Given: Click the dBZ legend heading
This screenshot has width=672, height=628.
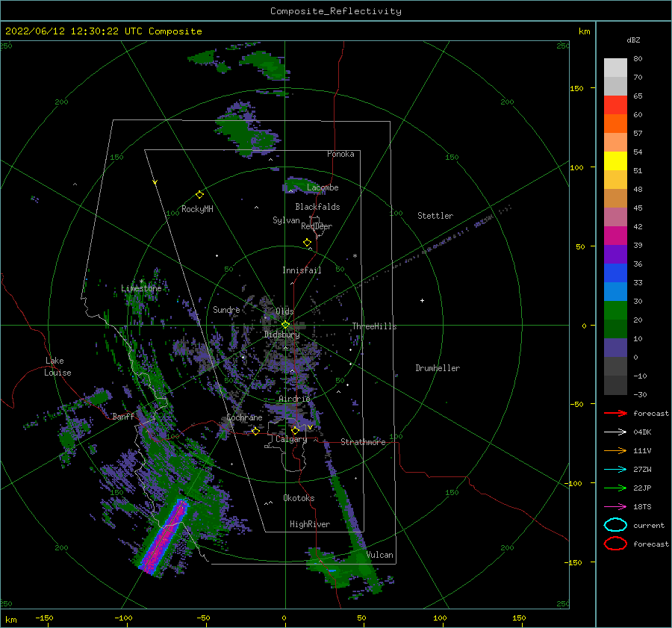Looking at the screenshot, I should point(633,40).
